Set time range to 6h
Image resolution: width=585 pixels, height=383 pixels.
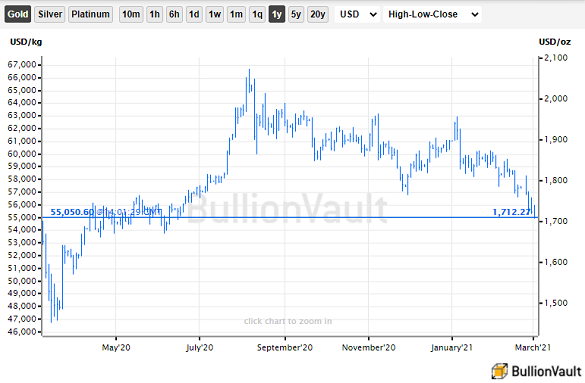click(x=174, y=15)
